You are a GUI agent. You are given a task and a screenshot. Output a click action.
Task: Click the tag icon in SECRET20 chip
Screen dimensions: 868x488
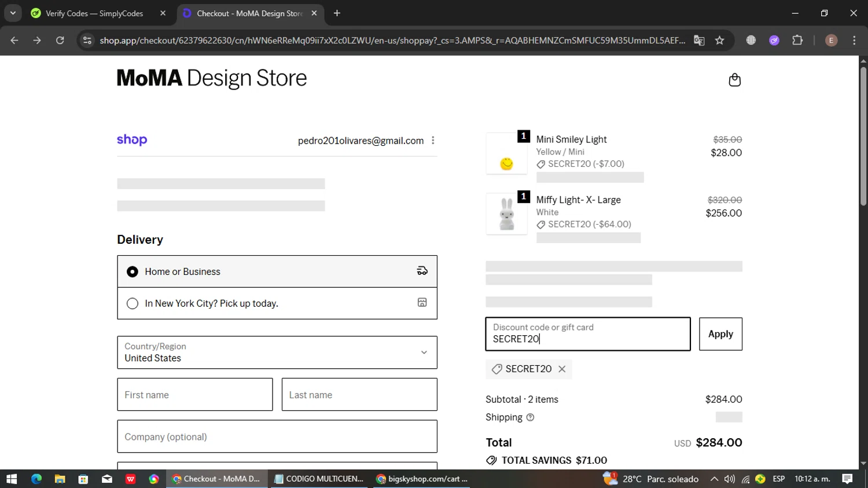pyautogui.click(x=496, y=369)
